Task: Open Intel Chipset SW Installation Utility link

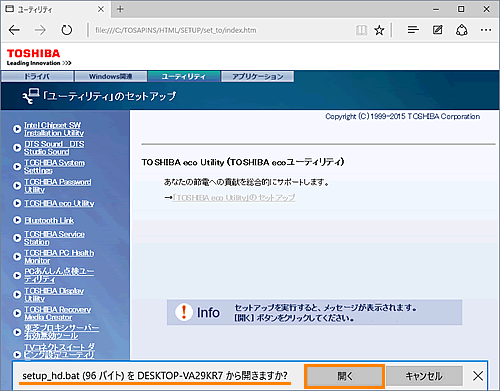Action: coord(54,129)
